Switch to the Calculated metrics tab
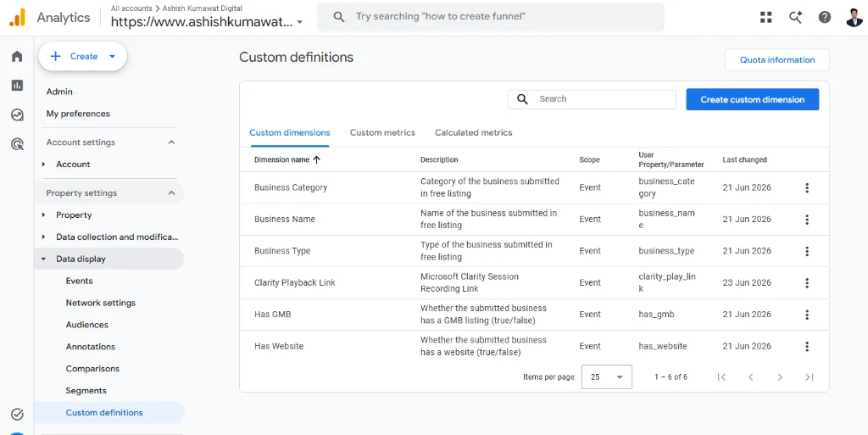The height and width of the screenshot is (435, 868). point(473,133)
